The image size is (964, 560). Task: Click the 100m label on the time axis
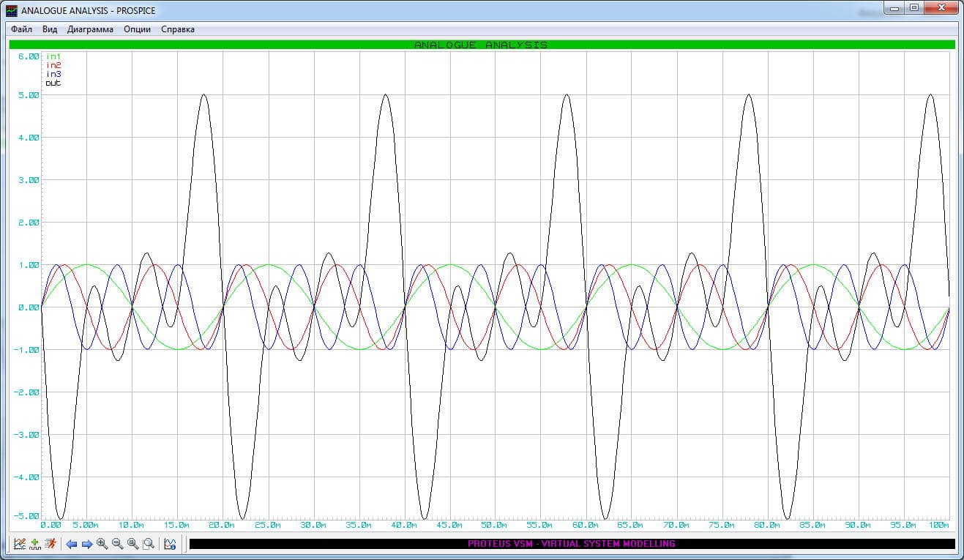click(x=939, y=525)
